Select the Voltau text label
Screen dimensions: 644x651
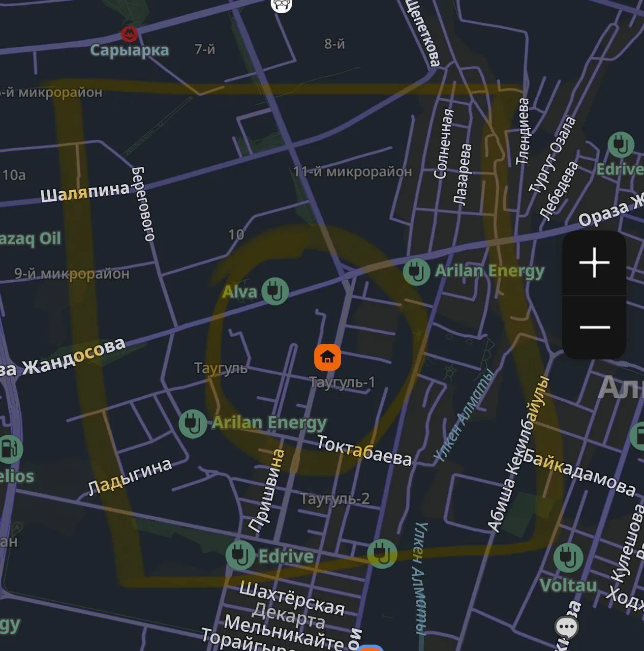pos(568,585)
